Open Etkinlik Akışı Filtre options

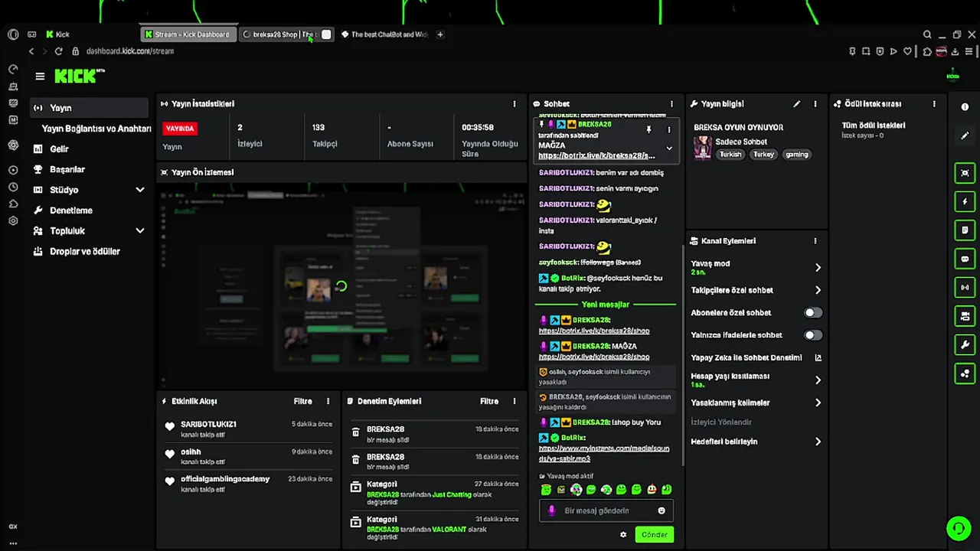[302, 402]
